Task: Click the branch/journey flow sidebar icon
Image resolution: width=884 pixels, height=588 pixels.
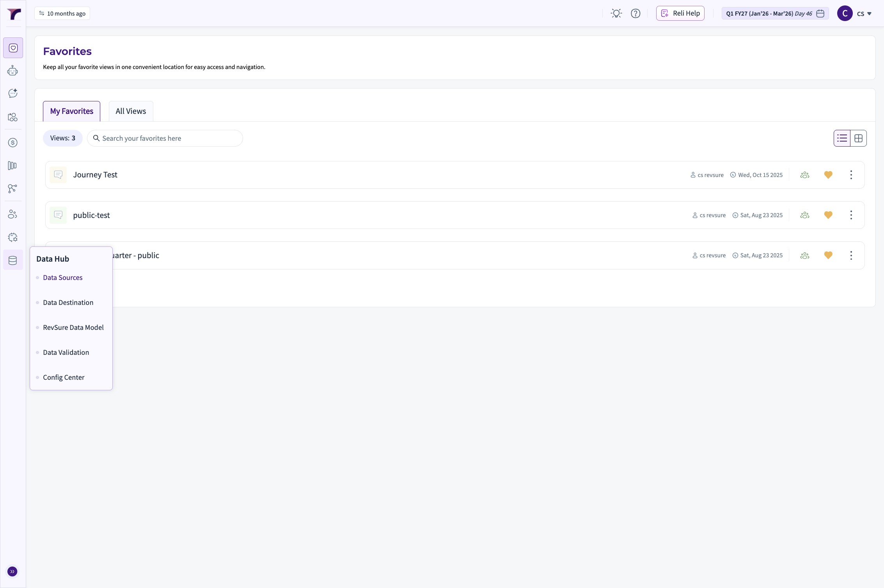Action: click(x=13, y=189)
